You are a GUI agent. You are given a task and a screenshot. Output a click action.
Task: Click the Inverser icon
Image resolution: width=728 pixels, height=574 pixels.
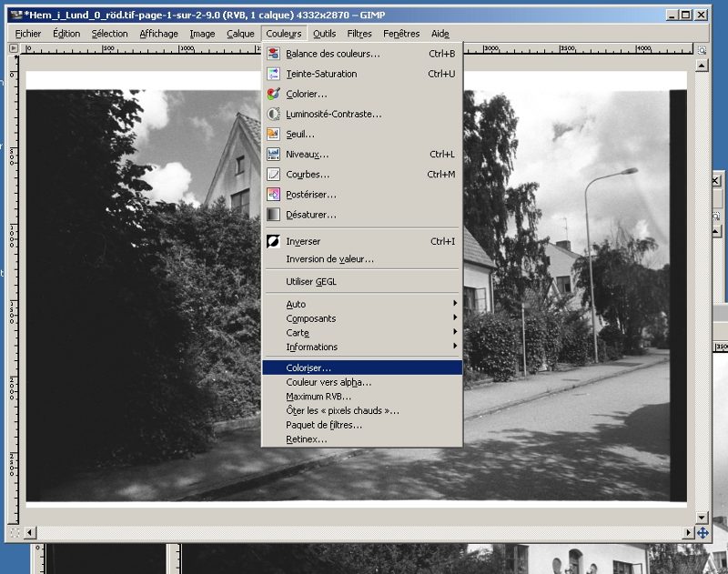273,241
